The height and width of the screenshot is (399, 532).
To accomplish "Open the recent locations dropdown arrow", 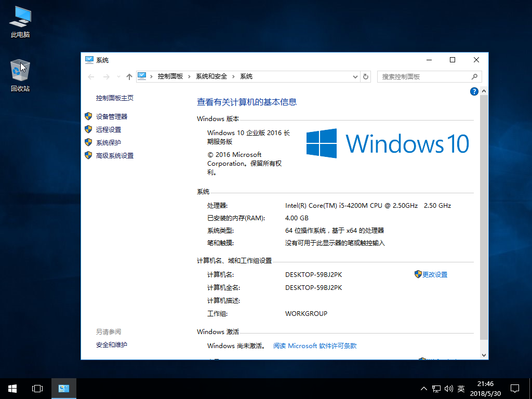I will point(118,77).
